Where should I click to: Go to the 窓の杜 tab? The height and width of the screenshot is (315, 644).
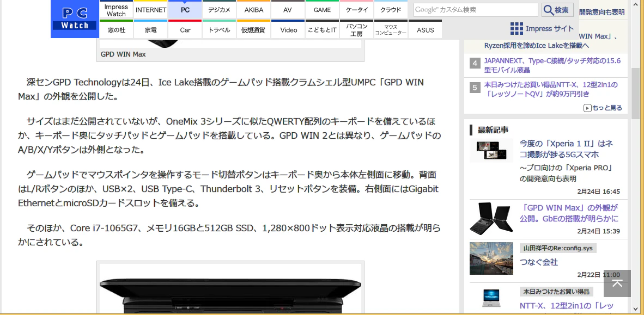[x=117, y=29]
